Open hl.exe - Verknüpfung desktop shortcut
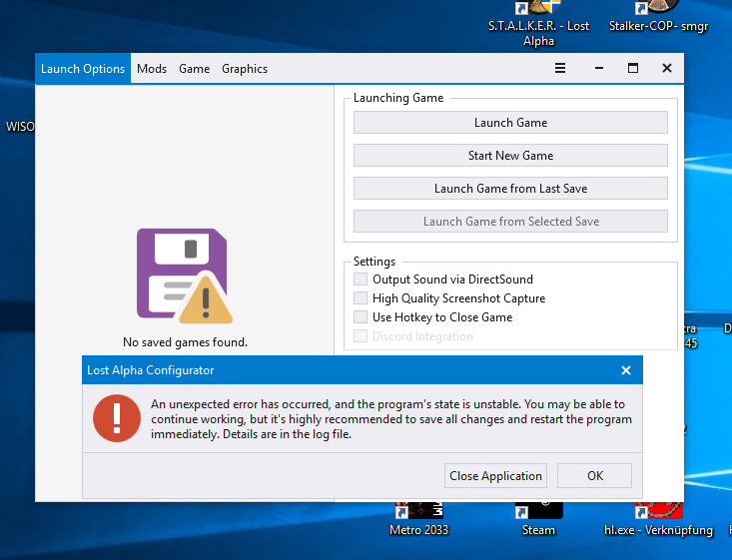 point(658,519)
